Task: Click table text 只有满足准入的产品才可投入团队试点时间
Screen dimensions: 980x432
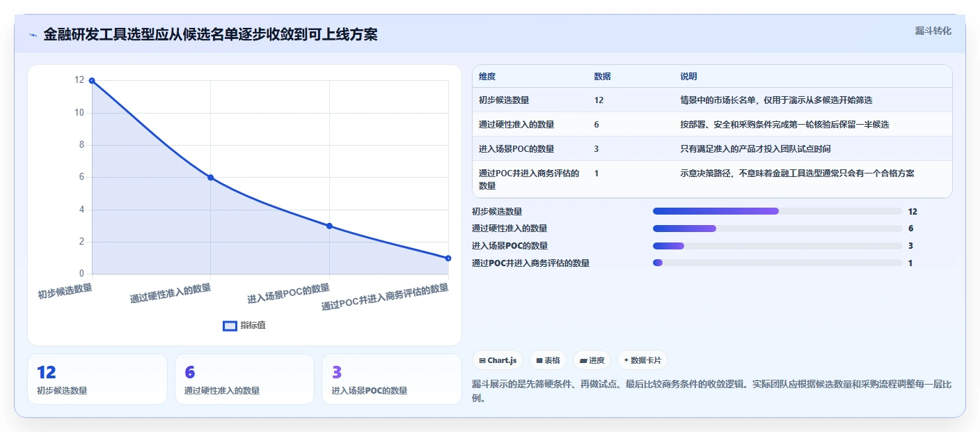Action: [x=755, y=149]
